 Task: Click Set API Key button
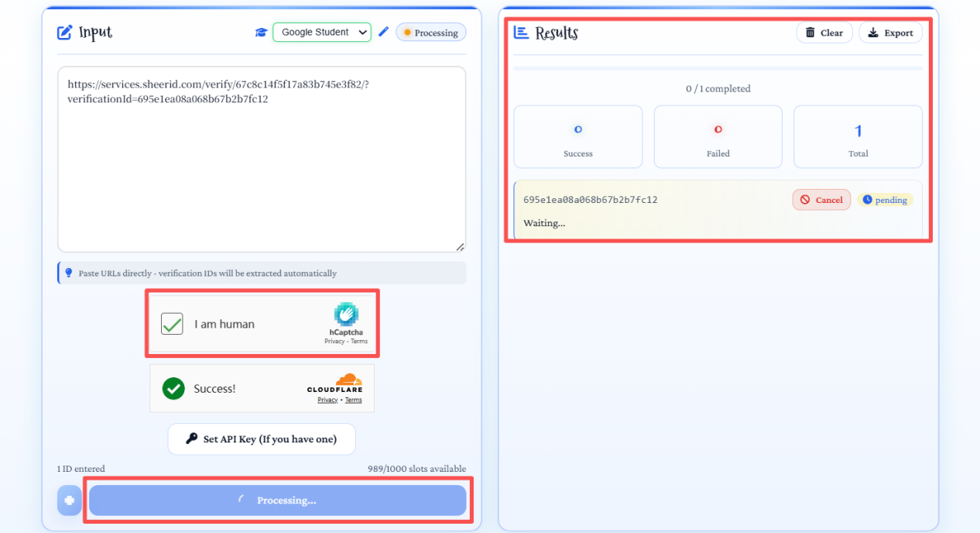262,439
